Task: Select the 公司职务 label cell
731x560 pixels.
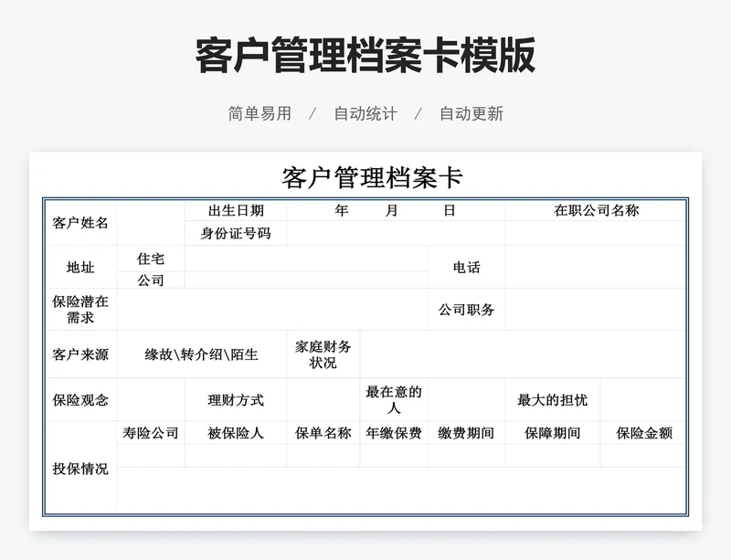Action: point(466,310)
